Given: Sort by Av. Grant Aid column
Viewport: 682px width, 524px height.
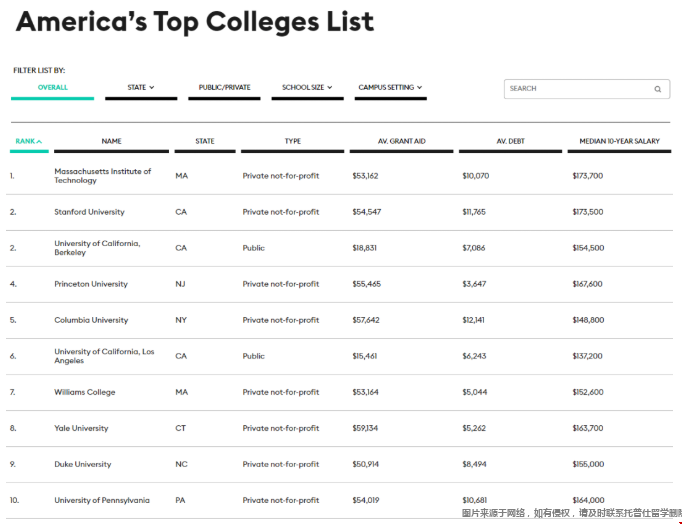Looking at the screenshot, I should pos(401,141).
